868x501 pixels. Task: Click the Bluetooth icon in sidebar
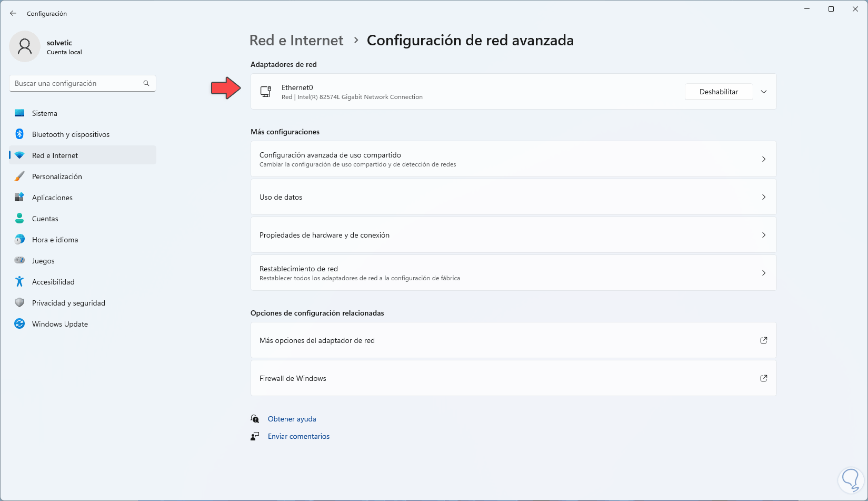tap(19, 134)
